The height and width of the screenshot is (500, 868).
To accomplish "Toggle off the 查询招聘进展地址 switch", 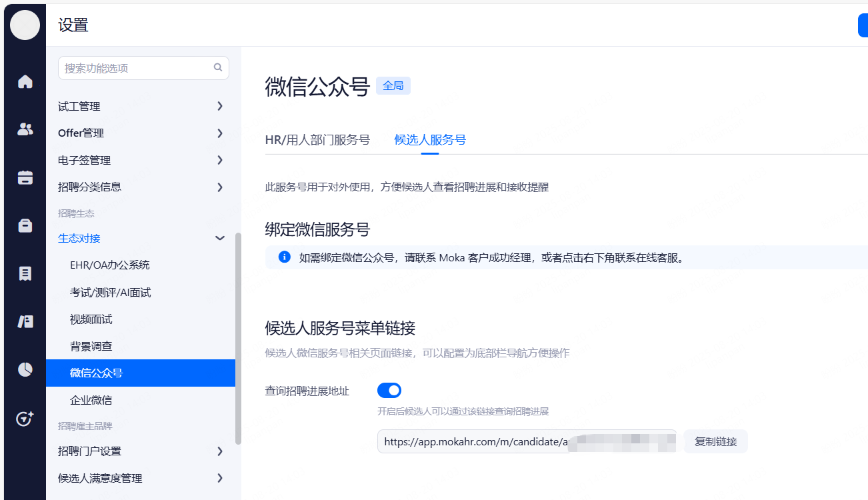I will click(x=389, y=390).
